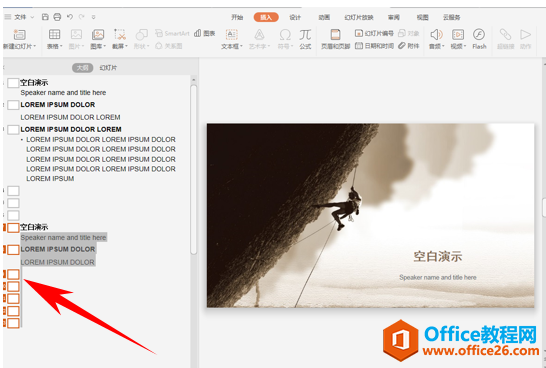Click the 音频 audio speaker icon
546x368 pixels.
436,34
